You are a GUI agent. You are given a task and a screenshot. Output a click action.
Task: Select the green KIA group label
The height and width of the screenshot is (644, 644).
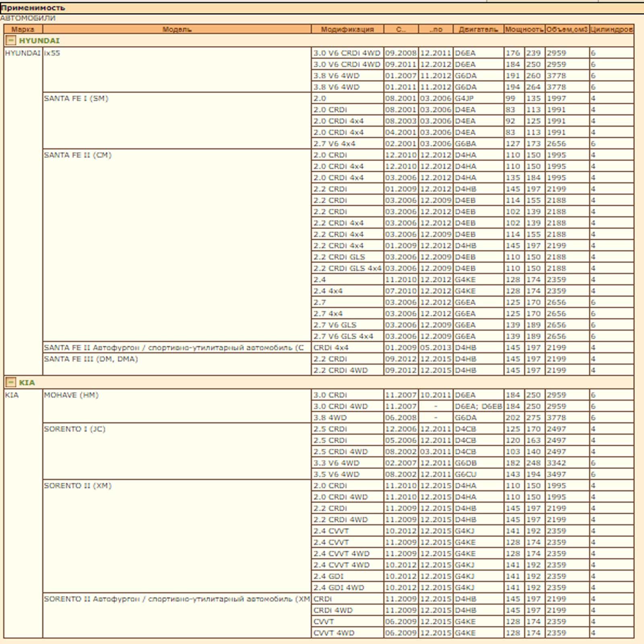point(27,382)
